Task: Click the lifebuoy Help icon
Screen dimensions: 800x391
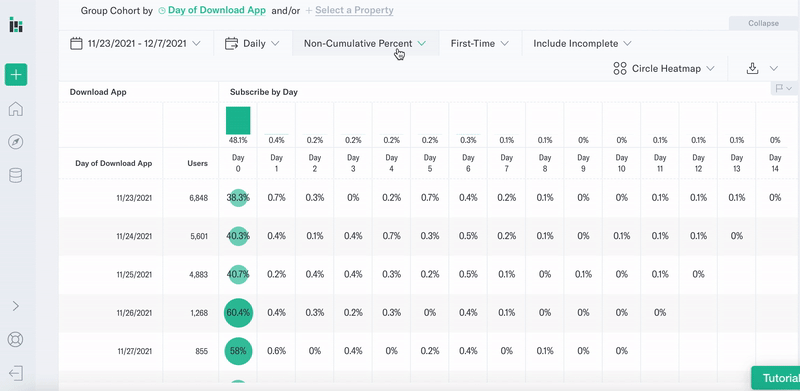Action: pos(16,339)
